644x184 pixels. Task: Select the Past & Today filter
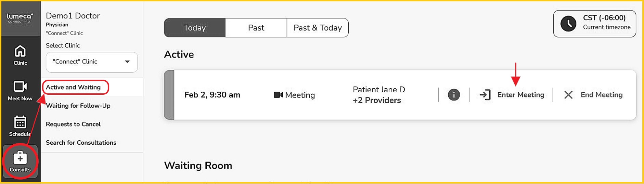(x=318, y=28)
